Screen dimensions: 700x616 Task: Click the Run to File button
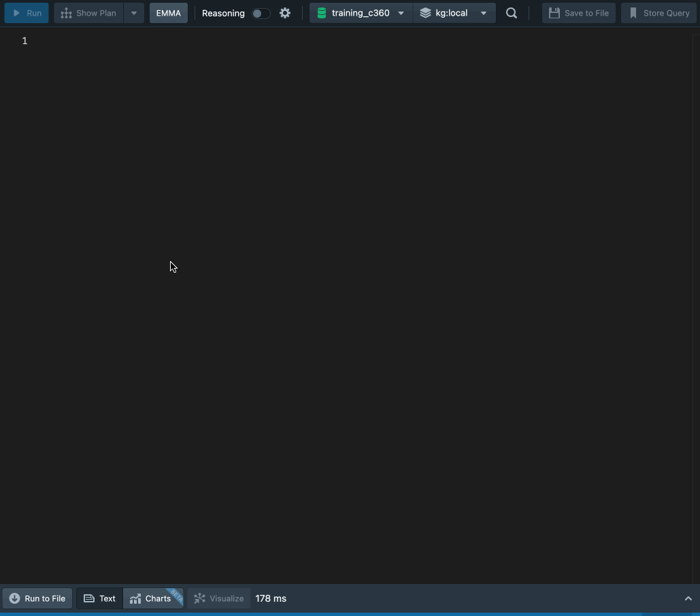pos(37,598)
